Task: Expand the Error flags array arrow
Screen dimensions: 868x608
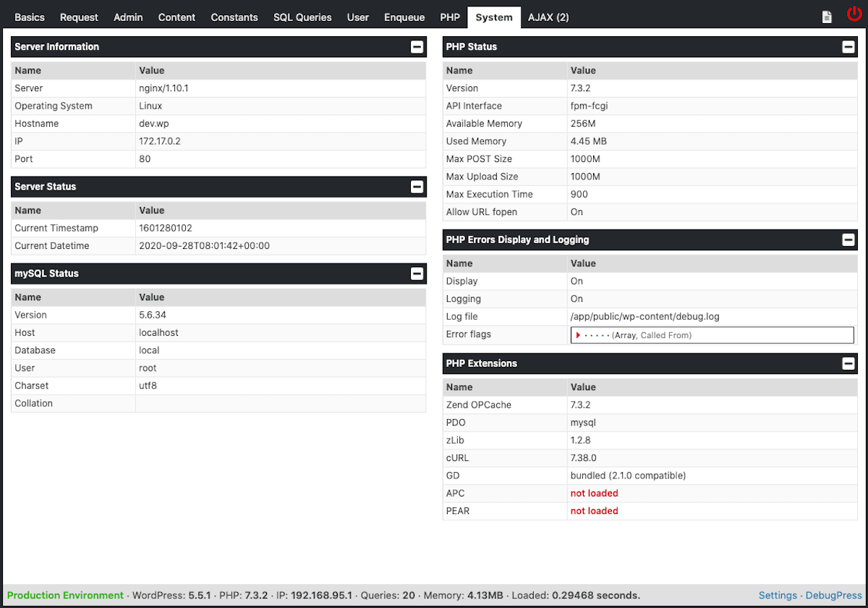Action: [578, 335]
